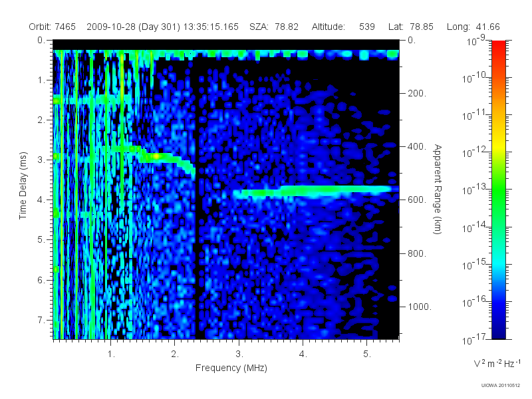Click the '1.' tick label on frequency axis

coord(111,354)
